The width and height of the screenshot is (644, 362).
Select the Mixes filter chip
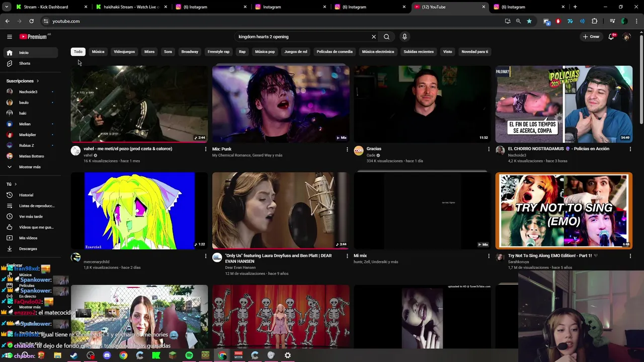[149, 52]
